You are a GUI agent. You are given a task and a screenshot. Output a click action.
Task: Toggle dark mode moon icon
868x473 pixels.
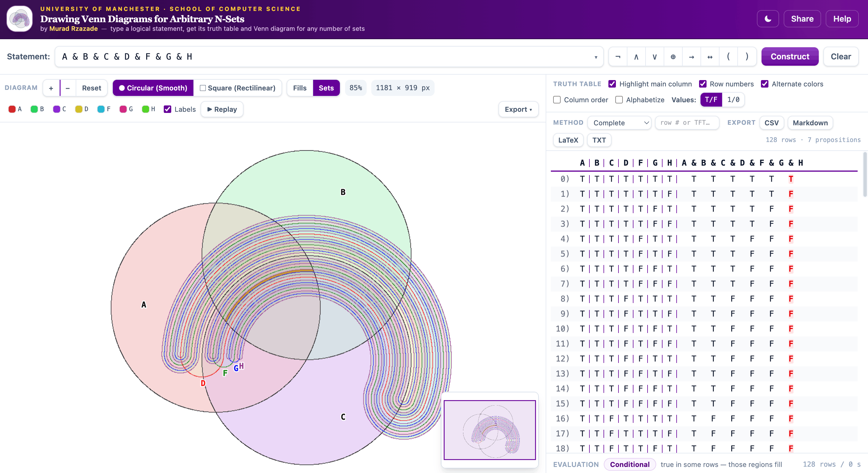(768, 19)
